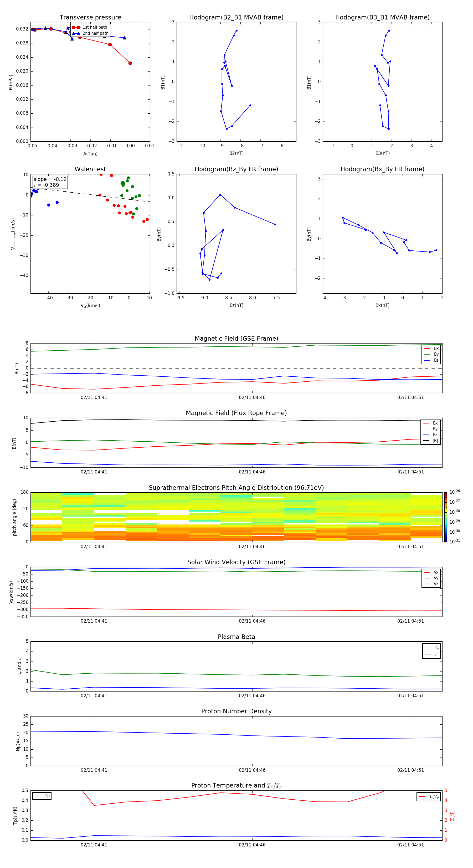Click the 'Plasma Beta' plot title
The image size is (473, 868).
(236, 637)
